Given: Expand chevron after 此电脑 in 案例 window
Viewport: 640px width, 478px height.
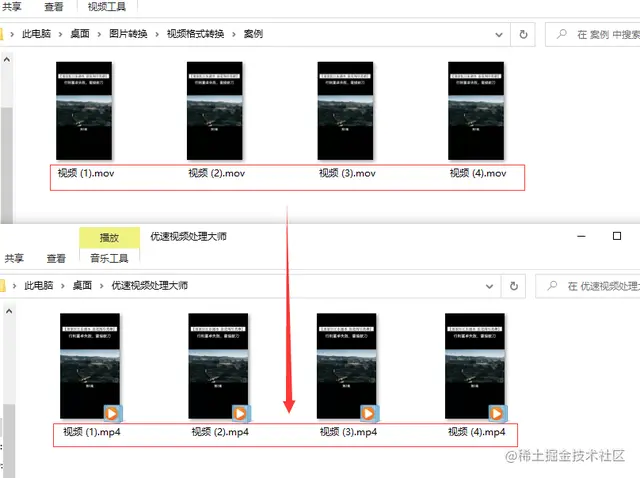Looking at the screenshot, I should pyautogui.click(x=60, y=34).
